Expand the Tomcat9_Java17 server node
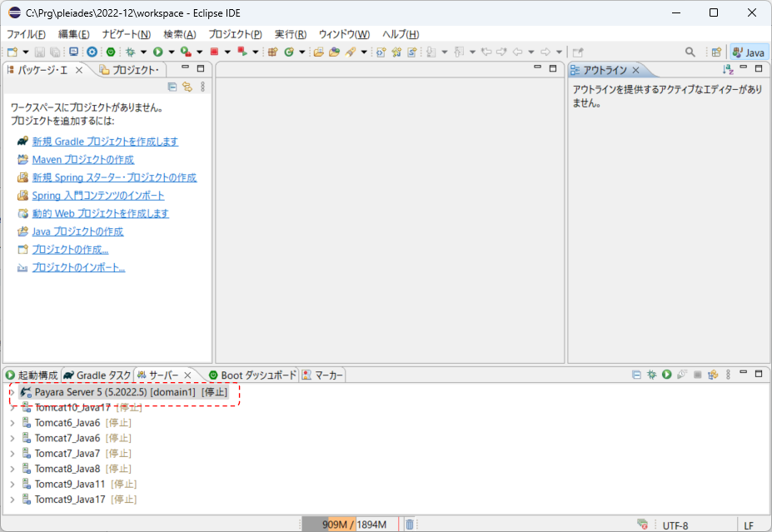The width and height of the screenshot is (772, 532). point(12,500)
